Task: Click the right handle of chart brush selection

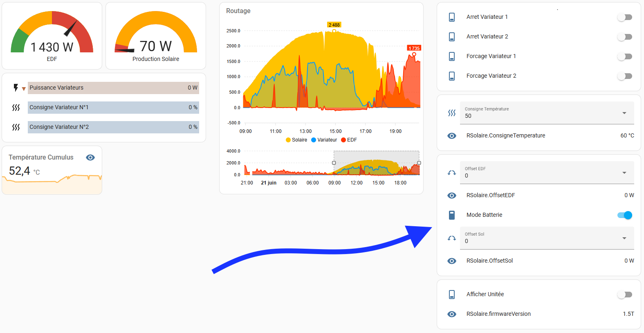Action: [419, 163]
